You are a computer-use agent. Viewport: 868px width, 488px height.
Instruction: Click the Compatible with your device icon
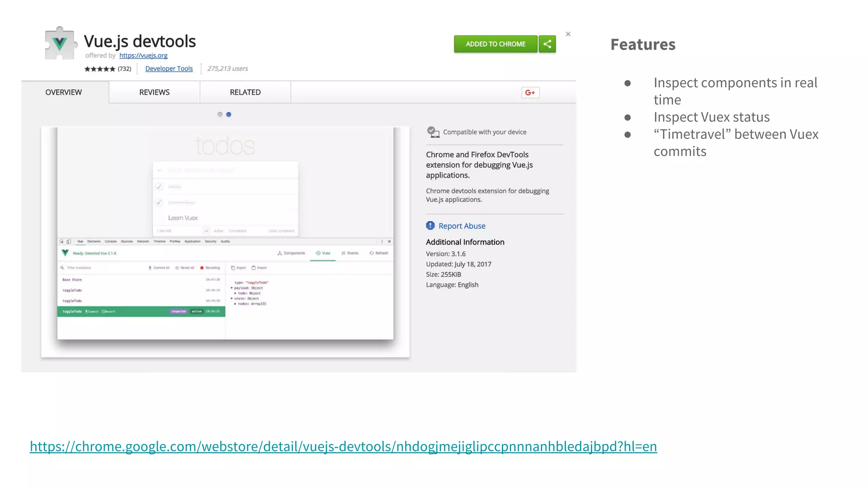click(433, 132)
